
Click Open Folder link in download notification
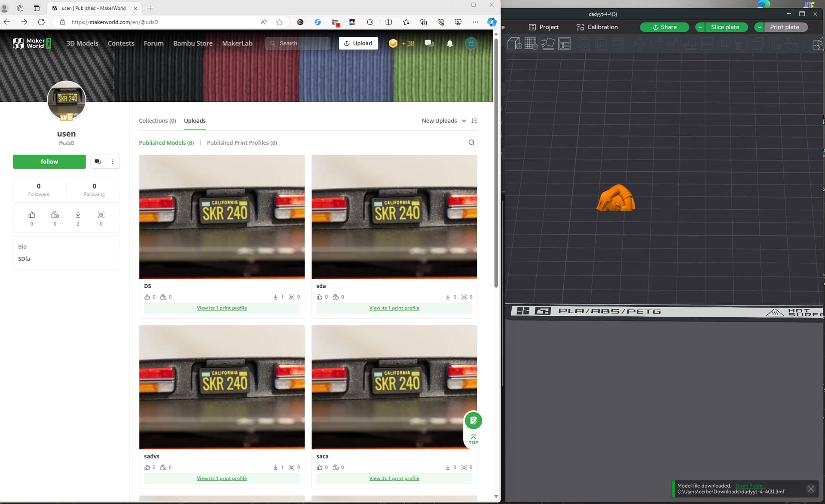pos(750,486)
